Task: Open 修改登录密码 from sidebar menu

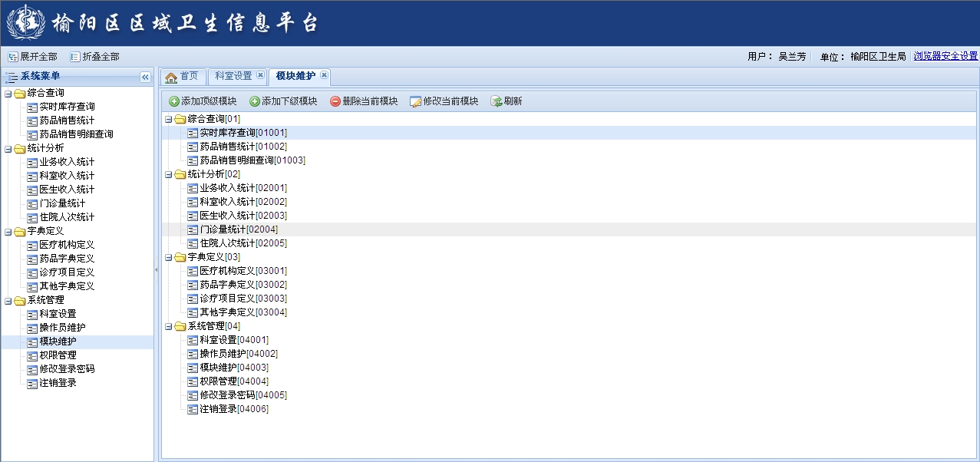Action: [67, 369]
